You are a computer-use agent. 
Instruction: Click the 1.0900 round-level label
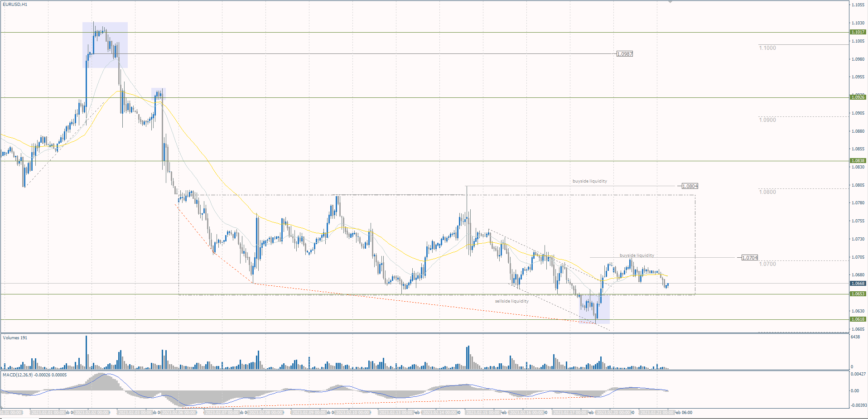click(767, 120)
